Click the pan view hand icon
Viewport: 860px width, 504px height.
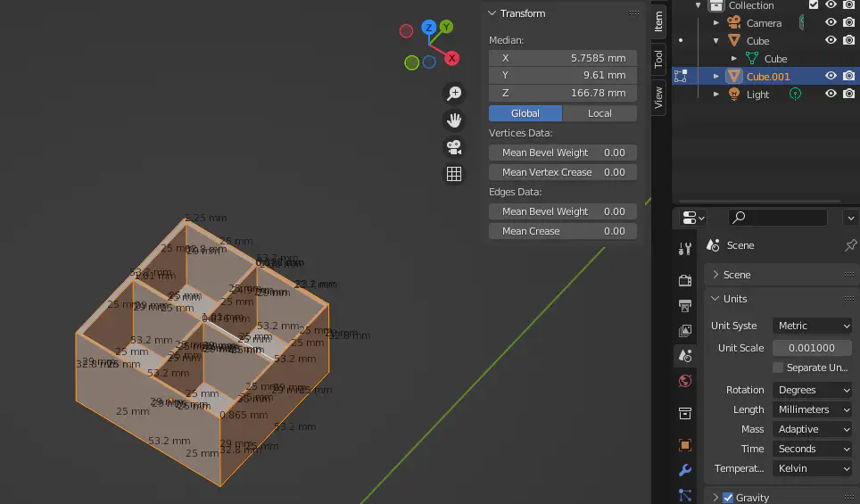pyautogui.click(x=454, y=120)
